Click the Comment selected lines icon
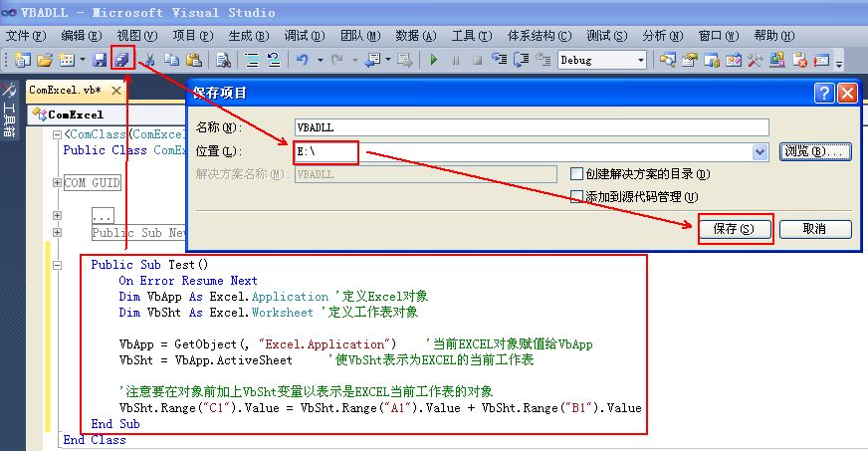The width and height of the screenshot is (868, 451). tap(252, 59)
